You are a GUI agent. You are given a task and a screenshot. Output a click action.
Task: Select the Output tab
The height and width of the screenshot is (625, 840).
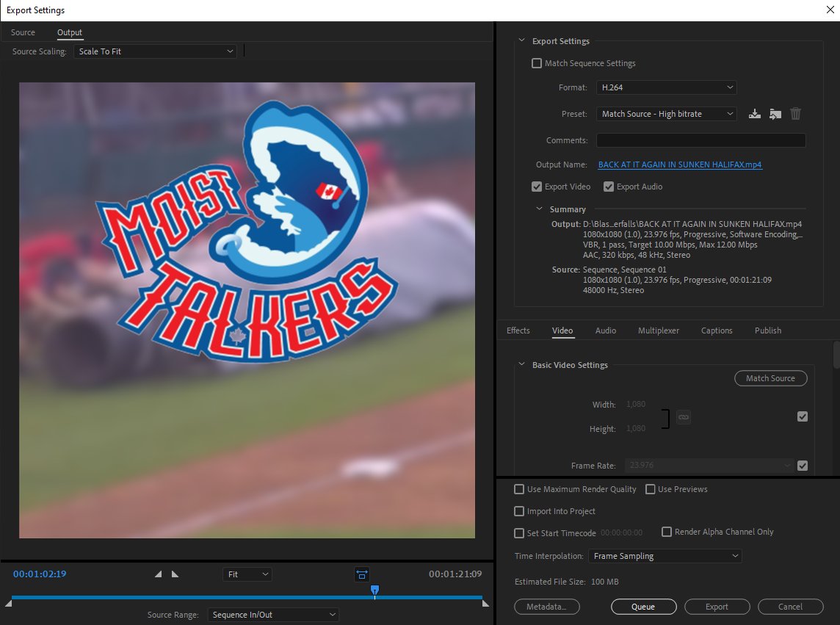click(70, 32)
